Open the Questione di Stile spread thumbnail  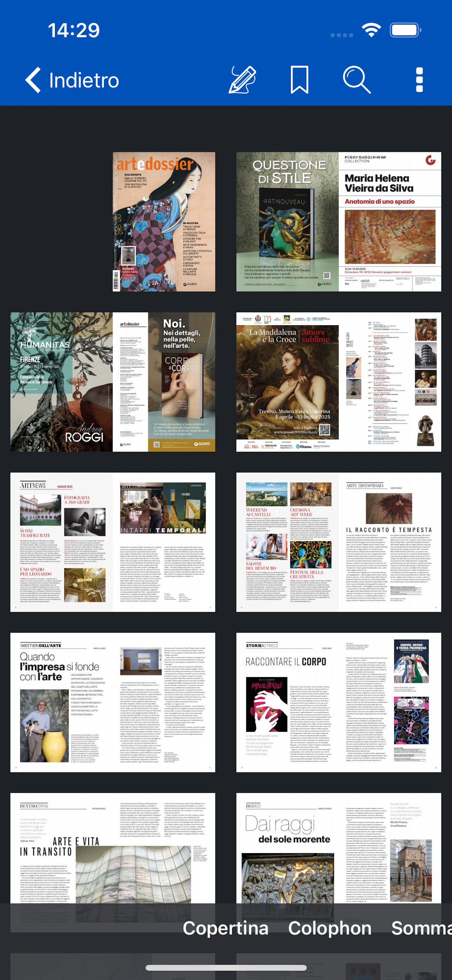tap(338, 222)
